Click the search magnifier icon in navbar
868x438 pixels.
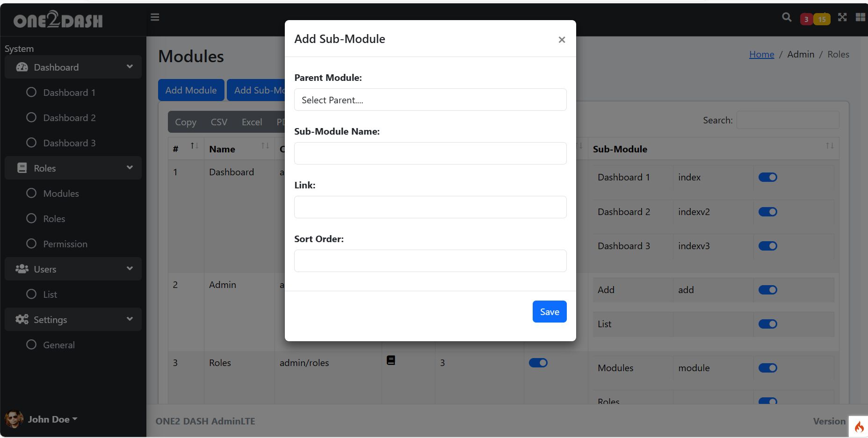[x=787, y=17]
